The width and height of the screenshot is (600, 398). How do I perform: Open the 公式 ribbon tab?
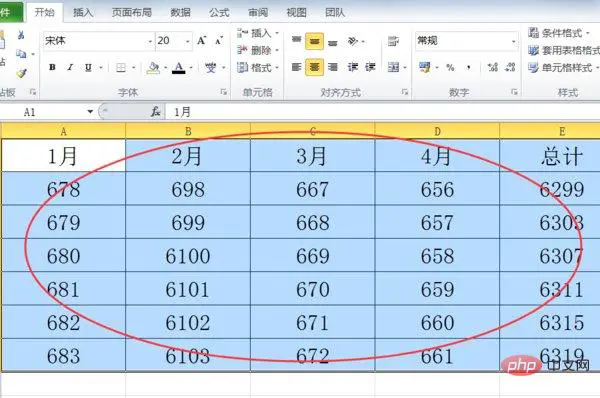(x=219, y=13)
